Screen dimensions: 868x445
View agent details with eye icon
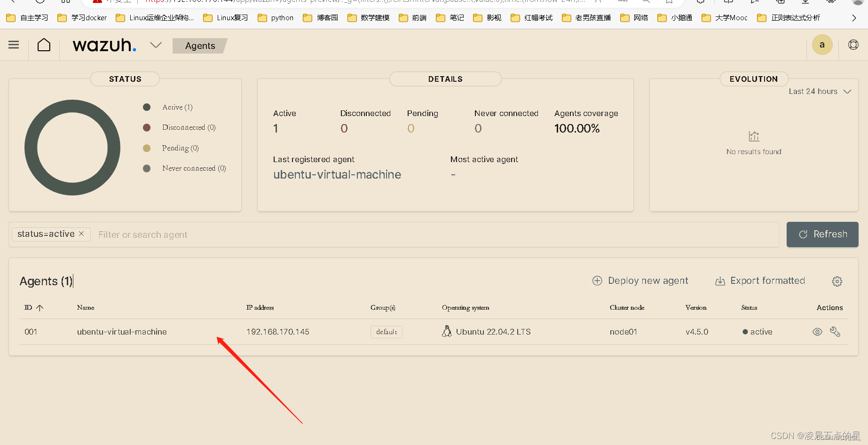pos(817,332)
